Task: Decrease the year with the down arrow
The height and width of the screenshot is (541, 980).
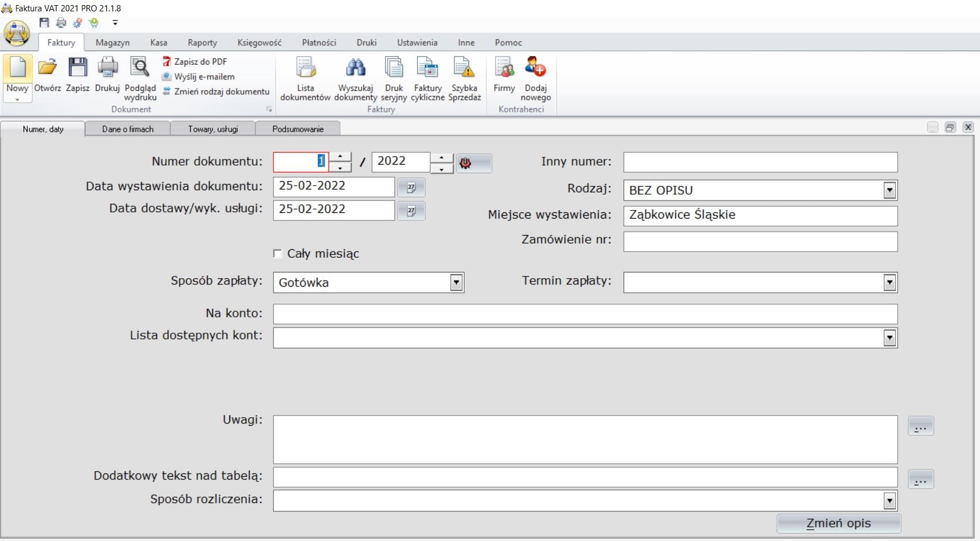Action: [x=441, y=169]
